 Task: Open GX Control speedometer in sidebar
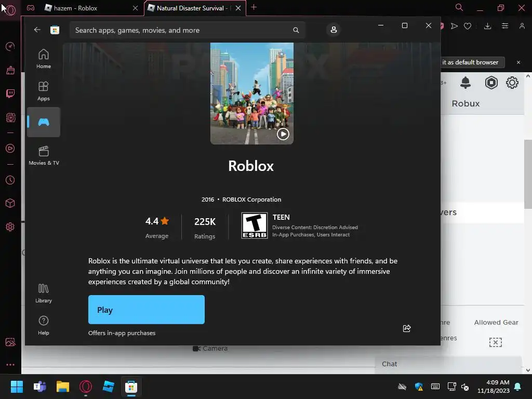coord(10,46)
